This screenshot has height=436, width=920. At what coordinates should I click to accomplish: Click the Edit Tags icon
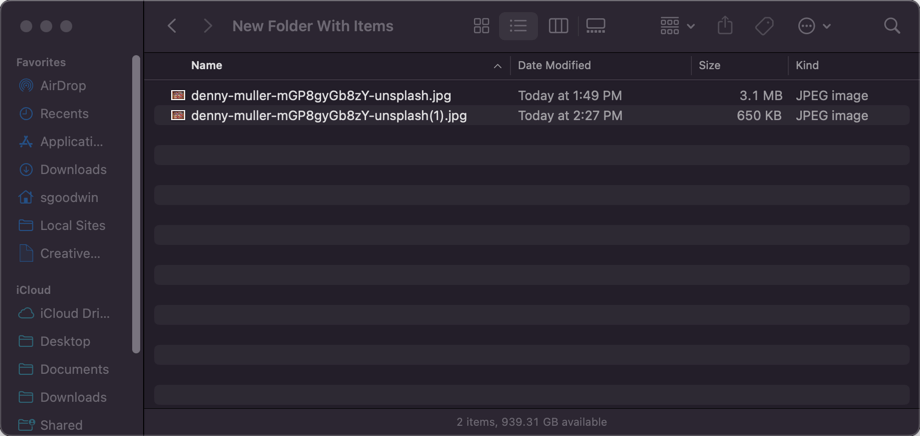tap(764, 26)
